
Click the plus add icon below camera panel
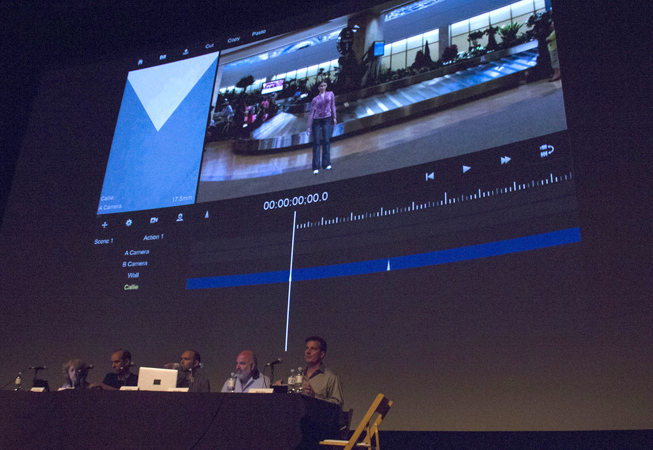click(x=105, y=225)
